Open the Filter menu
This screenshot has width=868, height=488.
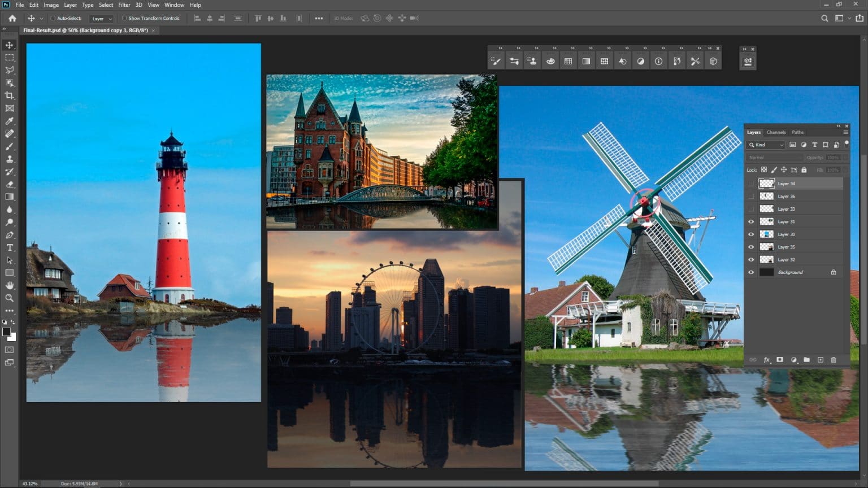pyautogui.click(x=124, y=5)
